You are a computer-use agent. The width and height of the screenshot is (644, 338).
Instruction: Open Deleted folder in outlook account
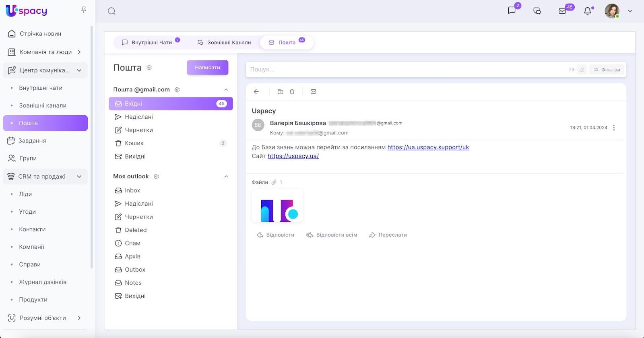click(x=171, y=230)
